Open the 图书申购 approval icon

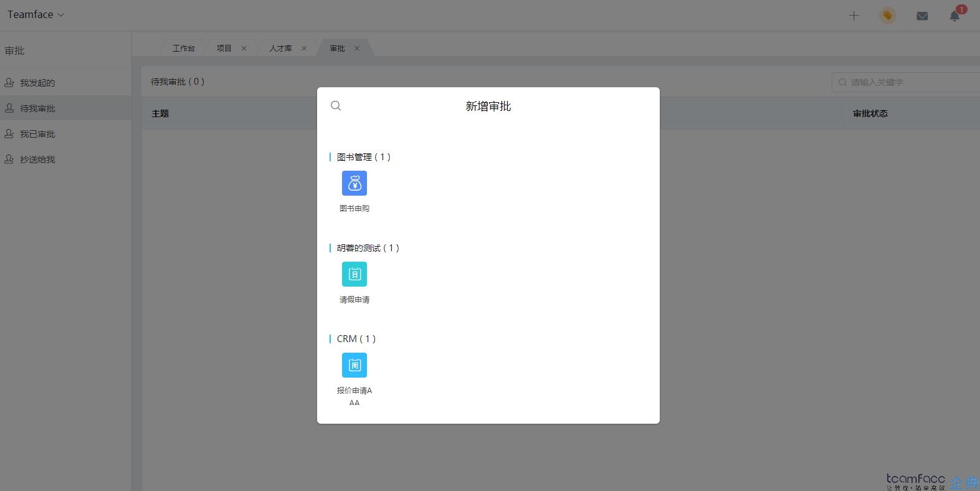[x=354, y=183]
